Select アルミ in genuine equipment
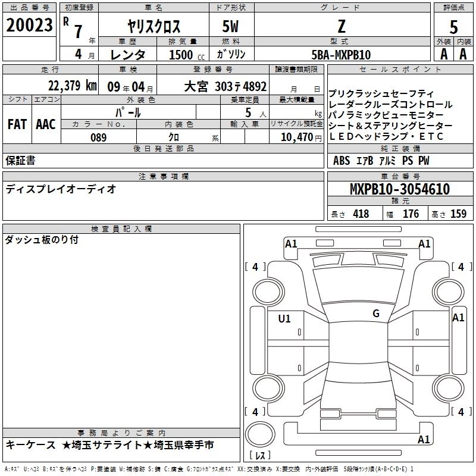The height and width of the screenshot is (476, 476). pos(388,161)
